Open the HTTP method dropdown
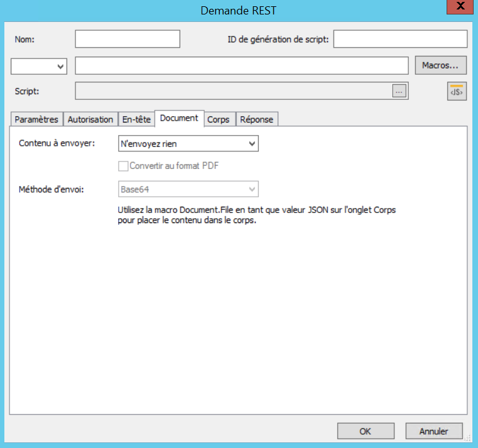This screenshot has height=448, width=478. pyautogui.click(x=39, y=66)
